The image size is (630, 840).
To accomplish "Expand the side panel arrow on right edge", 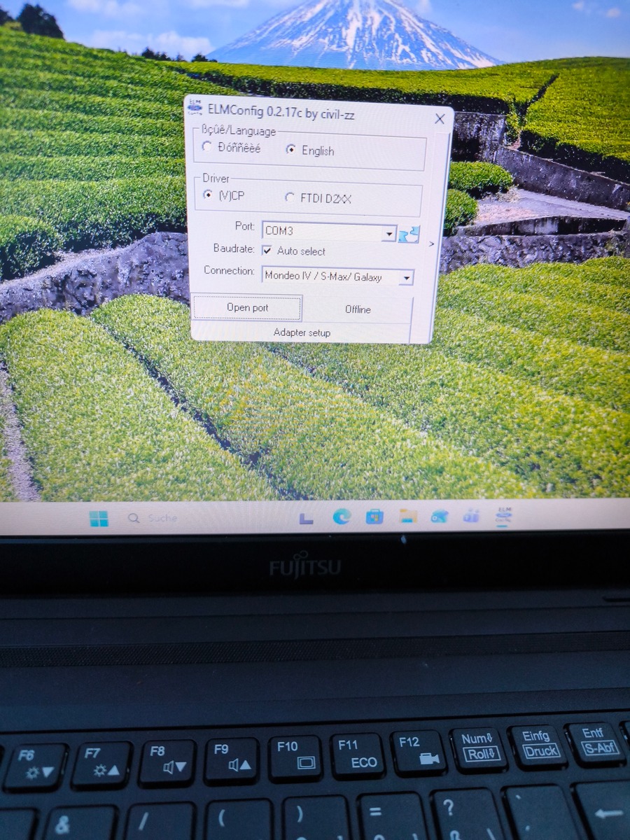I will (x=431, y=244).
